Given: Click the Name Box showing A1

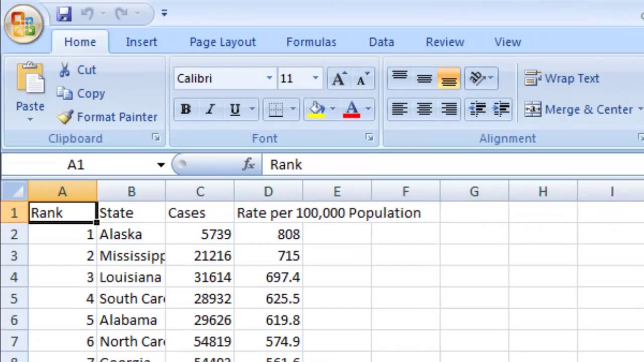Looking at the screenshot, I should [75, 165].
